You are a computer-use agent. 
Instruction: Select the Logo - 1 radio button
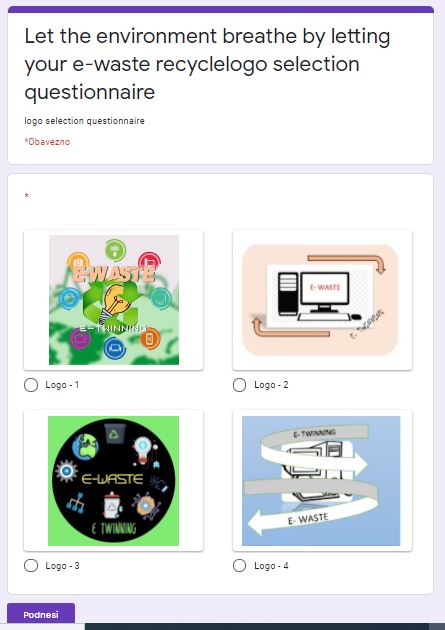pyautogui.click(x=31, y=385)
